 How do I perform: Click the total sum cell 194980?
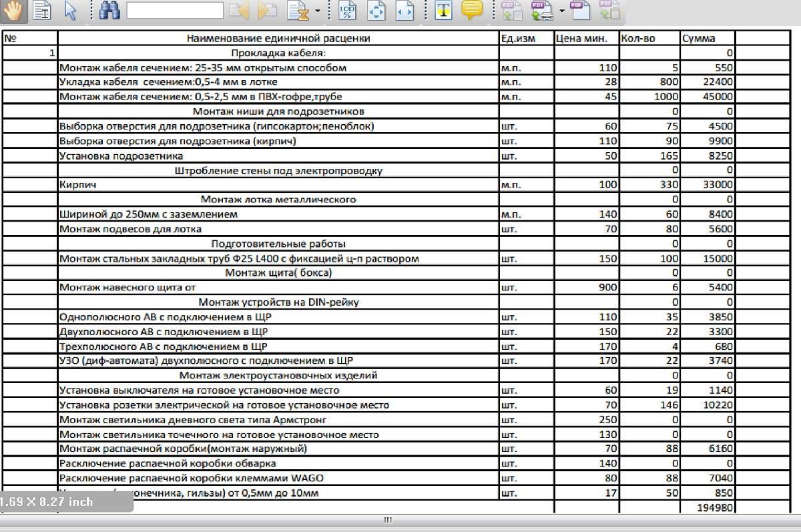[x=715, y=508]
